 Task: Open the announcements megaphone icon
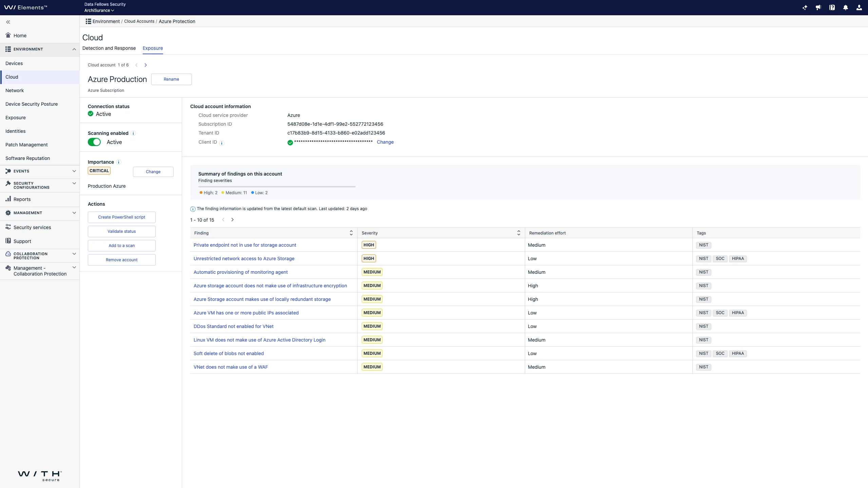[x=818, y=7]
